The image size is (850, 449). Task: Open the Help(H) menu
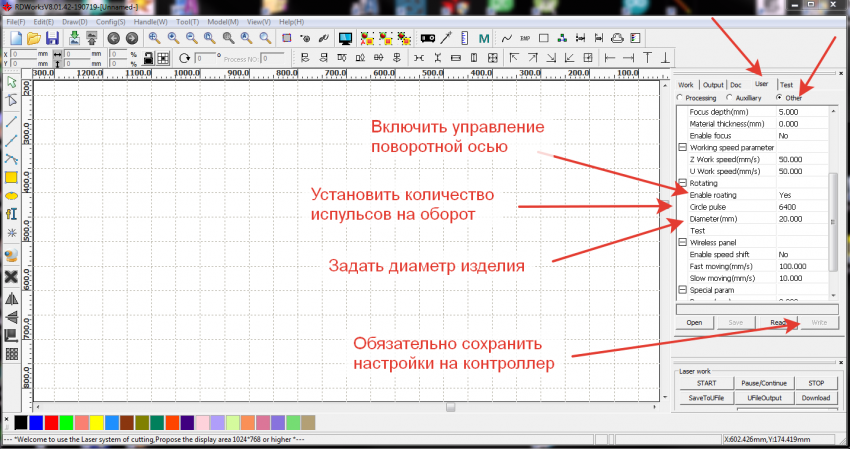point(291,22)
